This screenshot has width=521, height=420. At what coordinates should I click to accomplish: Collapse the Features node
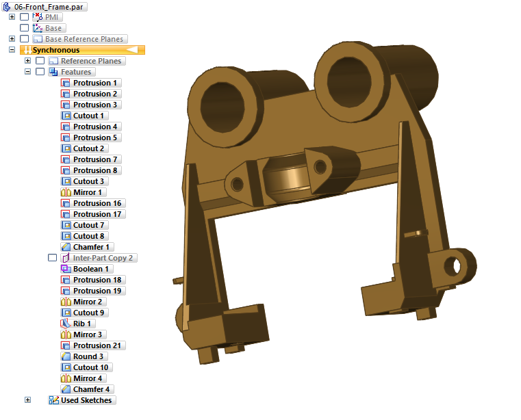pos(27,72)
